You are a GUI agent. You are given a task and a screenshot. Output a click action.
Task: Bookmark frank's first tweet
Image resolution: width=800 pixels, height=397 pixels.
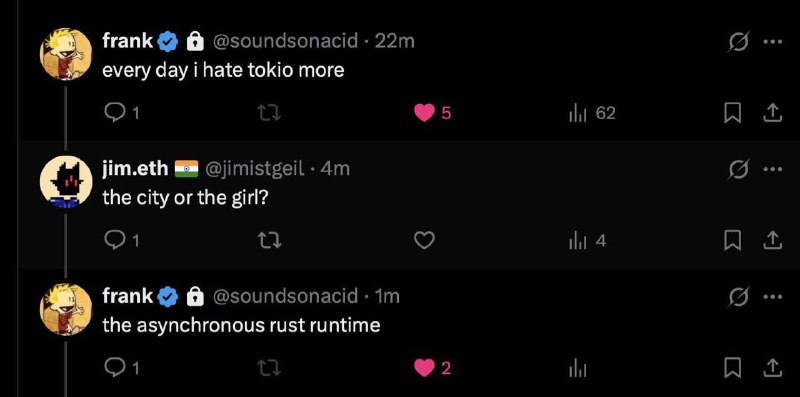click(x=732, y=113)
